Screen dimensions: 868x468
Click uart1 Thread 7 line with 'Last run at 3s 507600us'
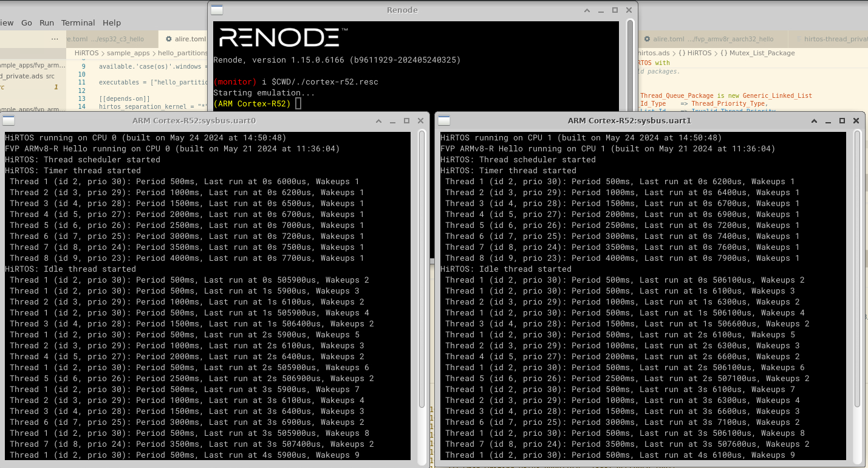627,444
